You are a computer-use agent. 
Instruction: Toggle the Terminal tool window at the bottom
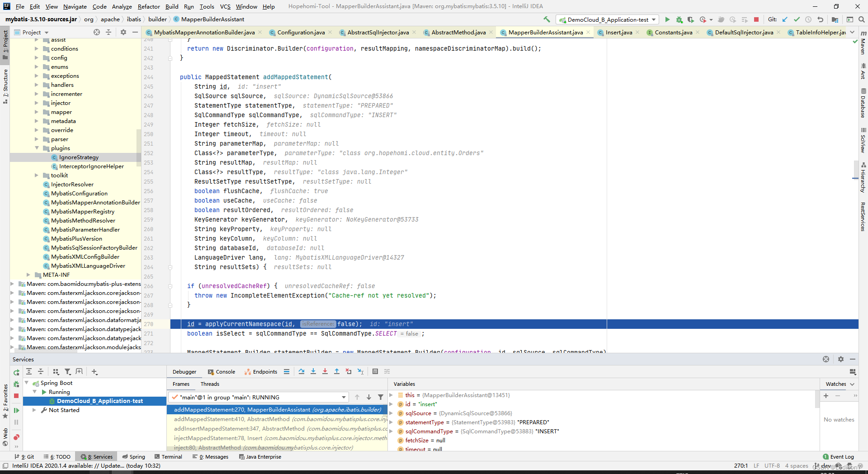click(168, 457)
